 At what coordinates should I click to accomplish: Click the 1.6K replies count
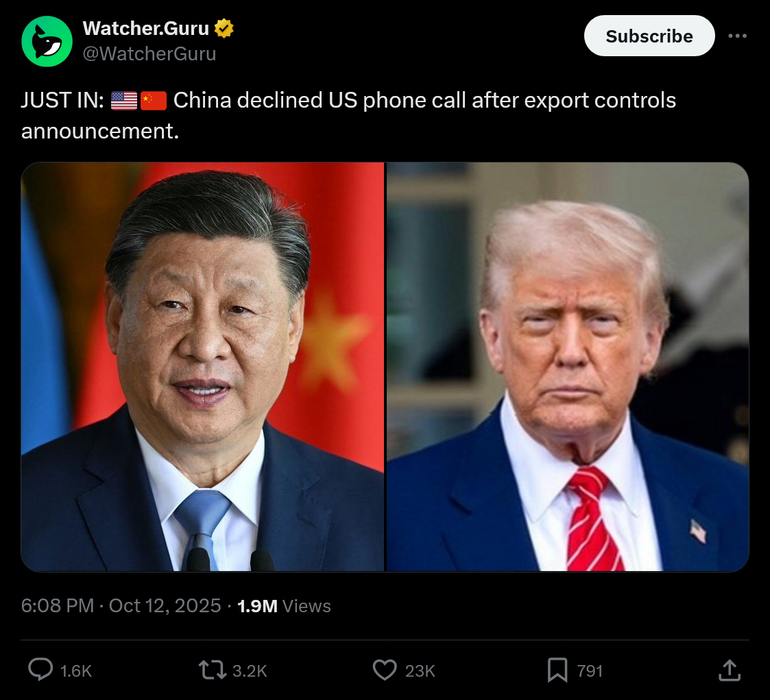76,671
